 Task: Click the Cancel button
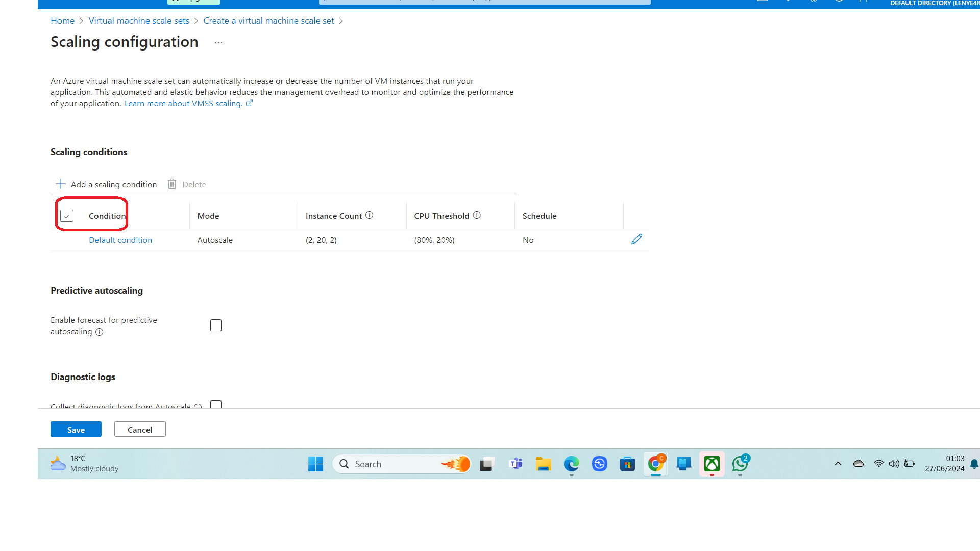(x=140, y=430)
